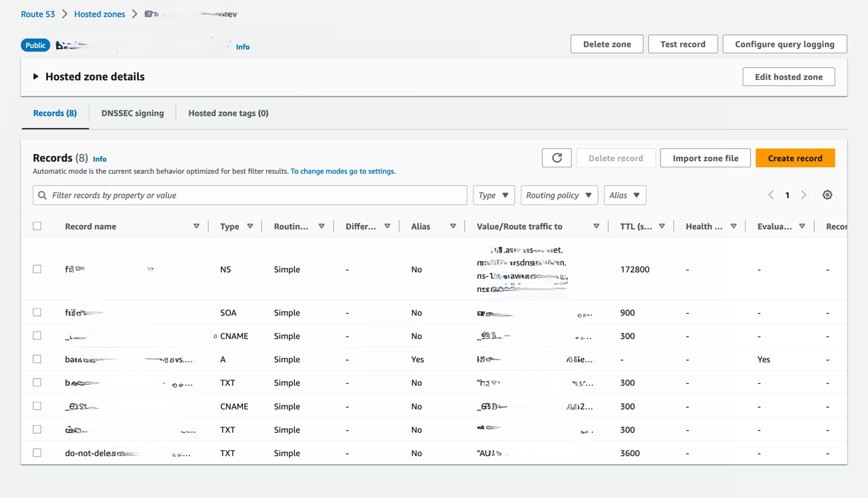Sort by Evaluate target health column arrow
Screen dimensions: 868x498
[x=802, y=227]
